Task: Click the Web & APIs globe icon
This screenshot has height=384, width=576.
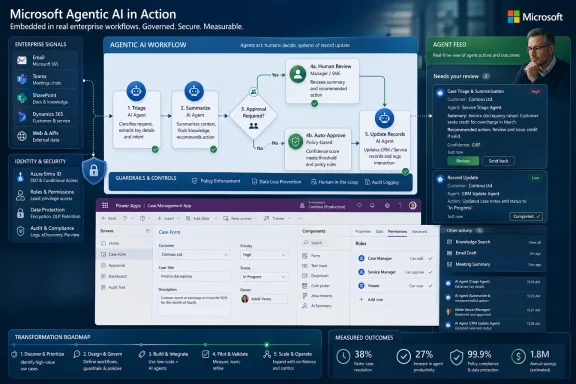Action: tap(22, 136)
